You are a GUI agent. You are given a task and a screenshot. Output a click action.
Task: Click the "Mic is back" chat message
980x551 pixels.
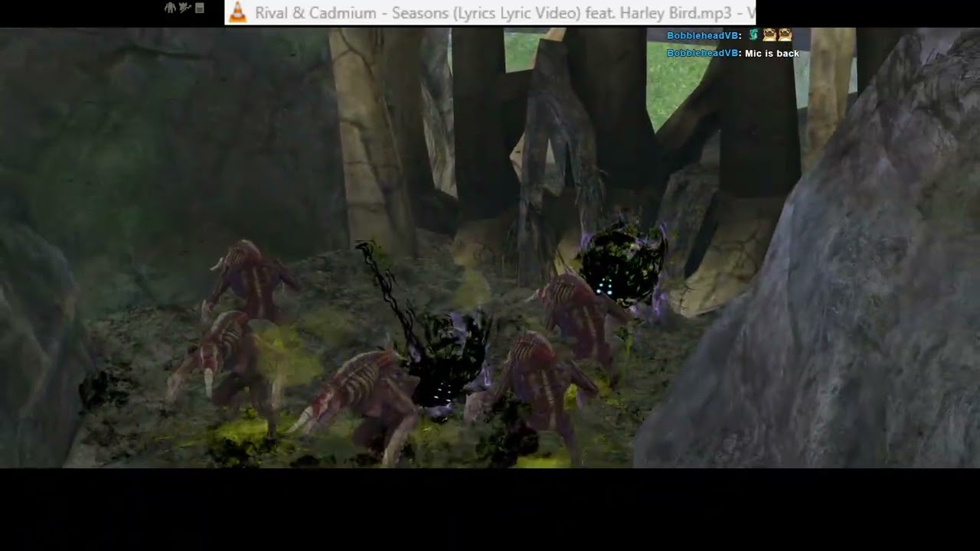772,54
